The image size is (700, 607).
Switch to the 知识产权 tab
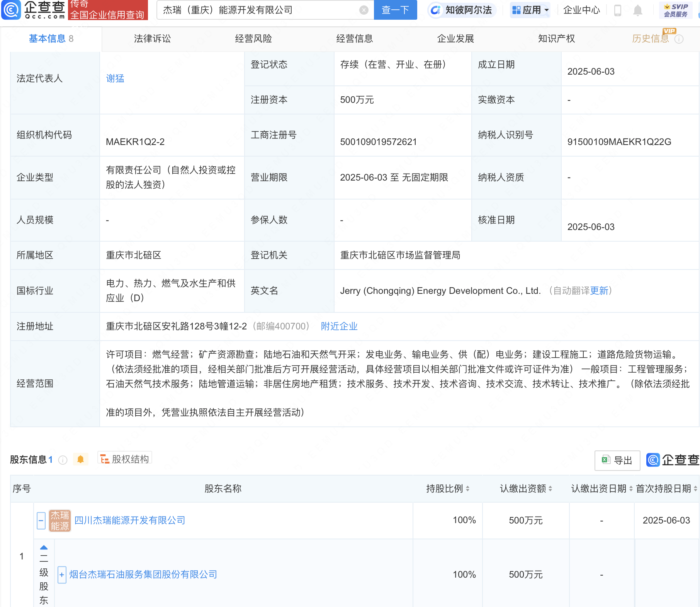(x=556, y=38)
